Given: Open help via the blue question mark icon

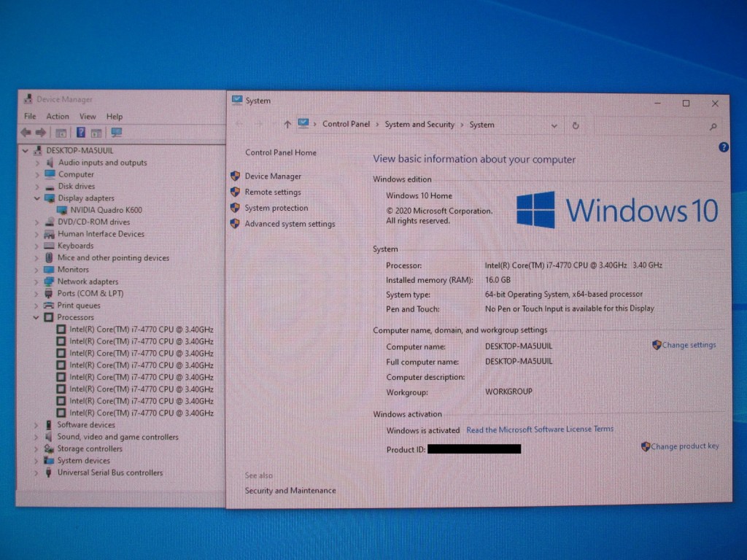Looking at the screenshot, I should pos(723,147).
